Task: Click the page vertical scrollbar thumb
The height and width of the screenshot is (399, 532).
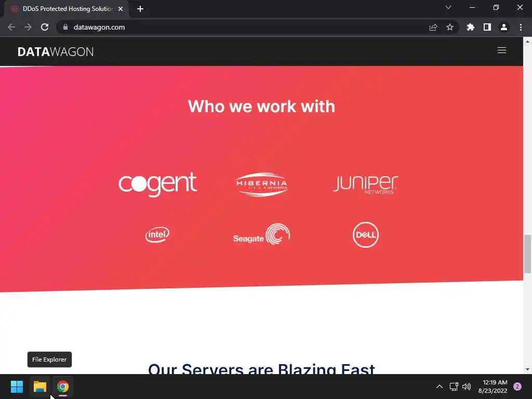Action: (528, 254)
